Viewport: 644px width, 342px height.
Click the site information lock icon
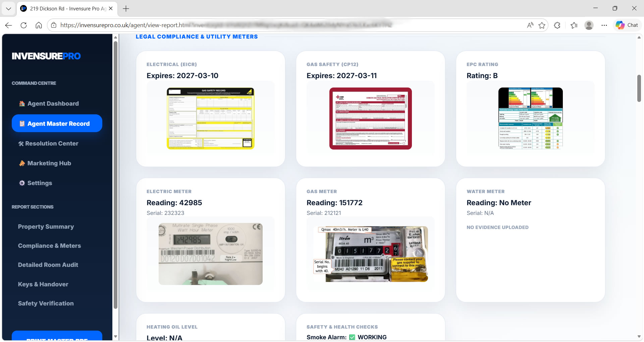pyautogui.click(x=54, y=25)
